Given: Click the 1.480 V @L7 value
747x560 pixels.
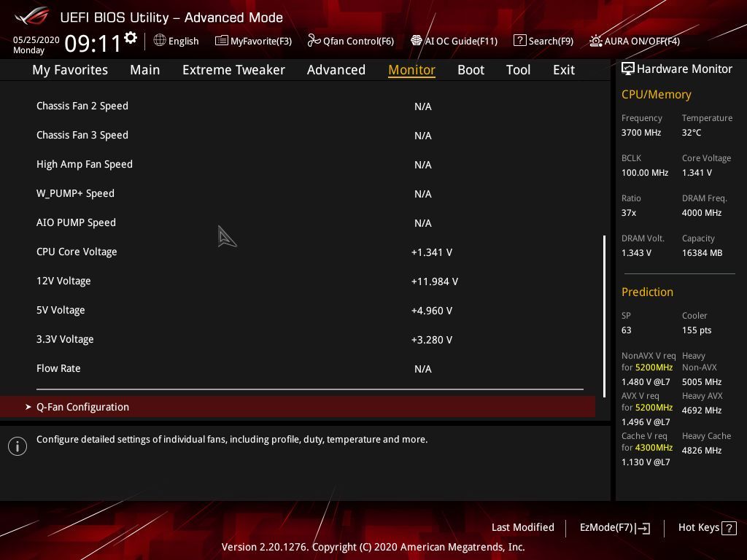Looking at the screenshot, I should click(646, 382).
